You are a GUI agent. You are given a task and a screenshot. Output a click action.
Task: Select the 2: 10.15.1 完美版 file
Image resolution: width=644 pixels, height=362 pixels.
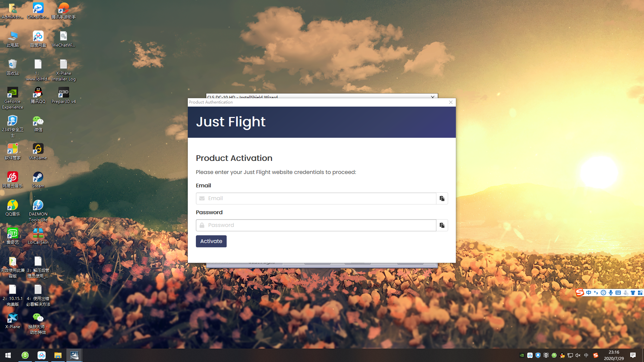coord(13,295)
